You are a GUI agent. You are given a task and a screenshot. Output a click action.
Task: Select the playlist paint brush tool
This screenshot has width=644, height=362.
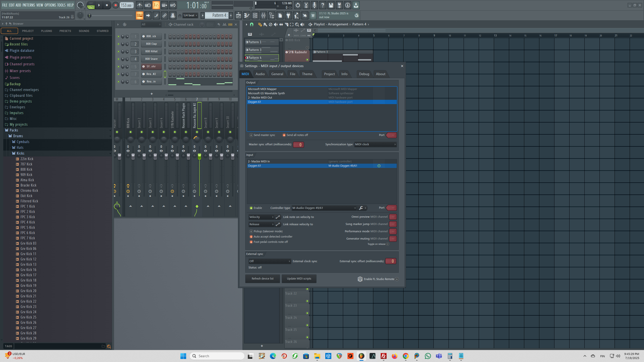tap(265, 24)
